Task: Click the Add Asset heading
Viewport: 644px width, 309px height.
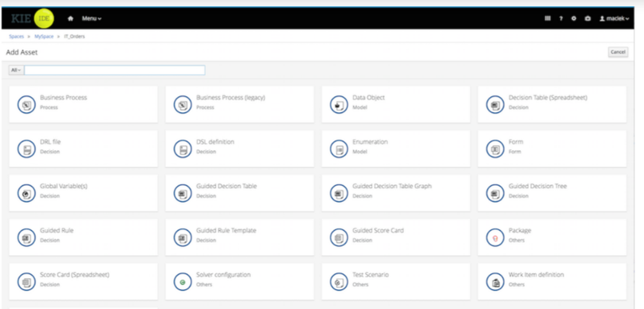Action: click(22, 53)
